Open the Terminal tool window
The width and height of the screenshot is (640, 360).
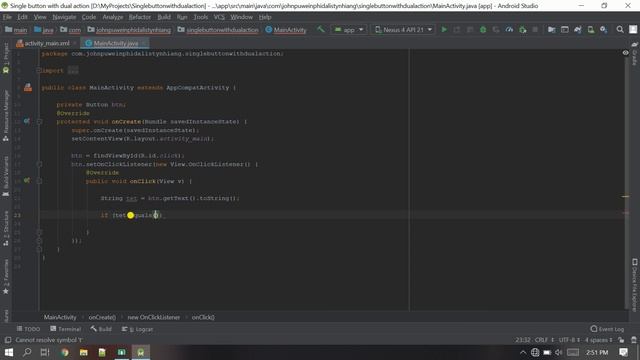(x=65, y=329)
